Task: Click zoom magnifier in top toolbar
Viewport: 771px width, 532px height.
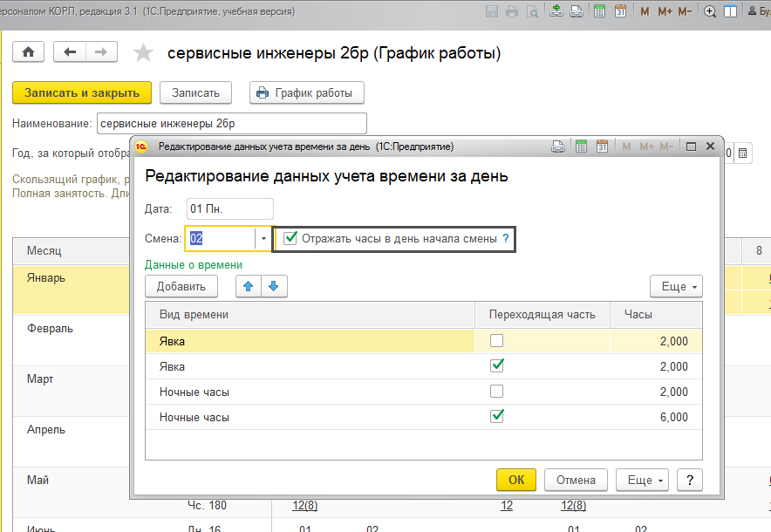Action: pos(710,11)
